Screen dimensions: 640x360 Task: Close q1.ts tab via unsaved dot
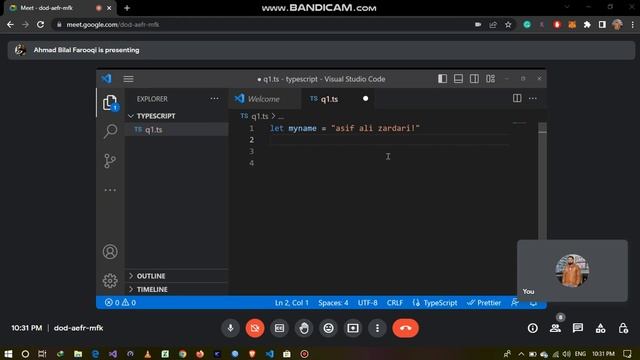click(365, 99)
